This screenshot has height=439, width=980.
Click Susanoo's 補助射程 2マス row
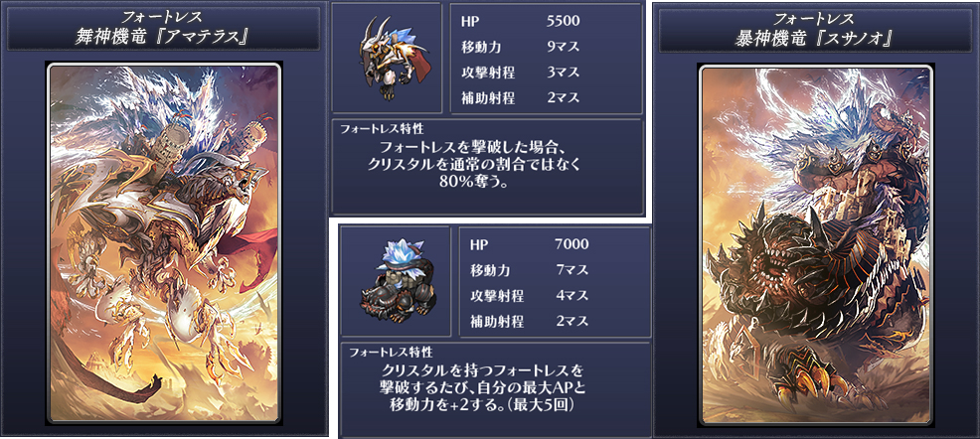point(529,322)
